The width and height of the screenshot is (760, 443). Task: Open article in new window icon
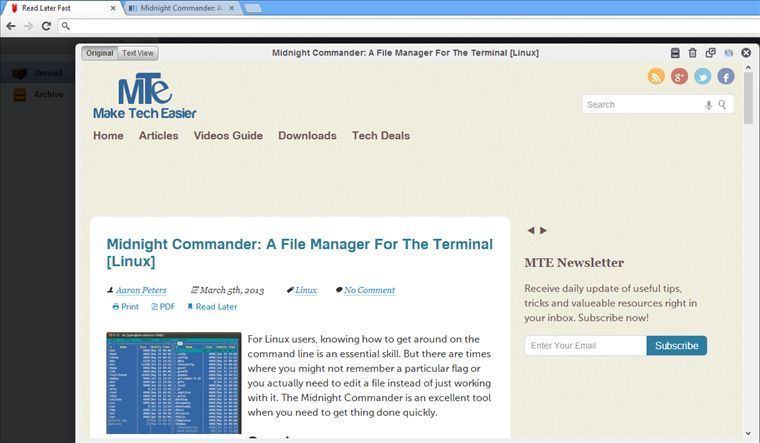711,53
